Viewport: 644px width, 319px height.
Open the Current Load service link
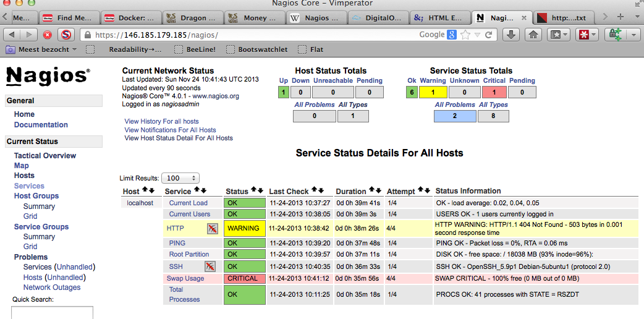click(189, 203)
